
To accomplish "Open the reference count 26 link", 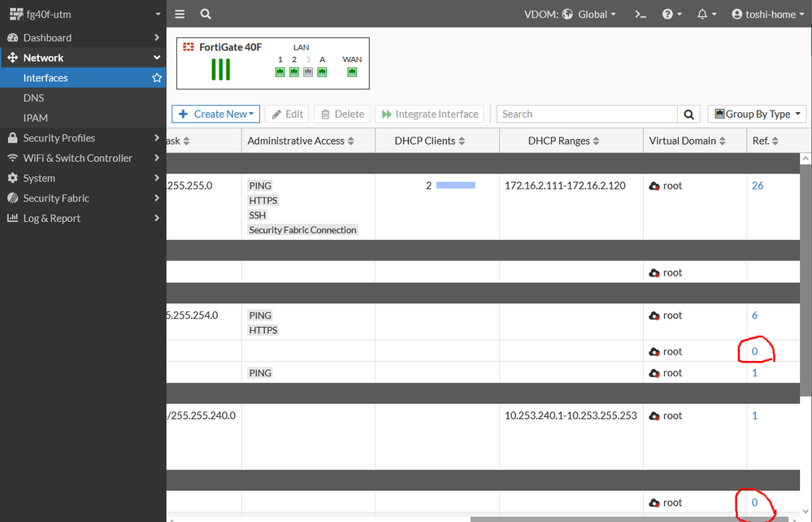I will 758,185.
